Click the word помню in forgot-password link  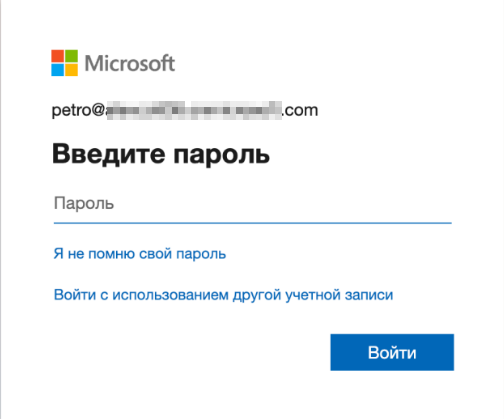(x=111, y=254)
